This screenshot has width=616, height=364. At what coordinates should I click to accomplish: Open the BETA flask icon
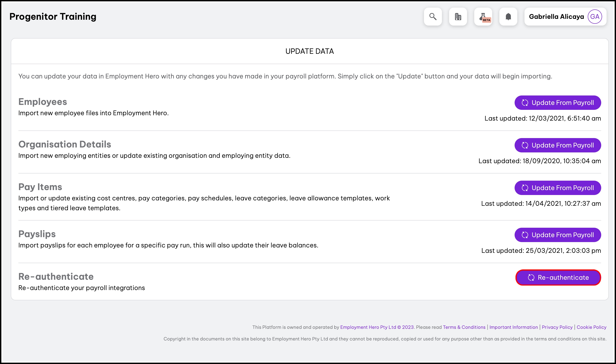[x=483, y=17]
